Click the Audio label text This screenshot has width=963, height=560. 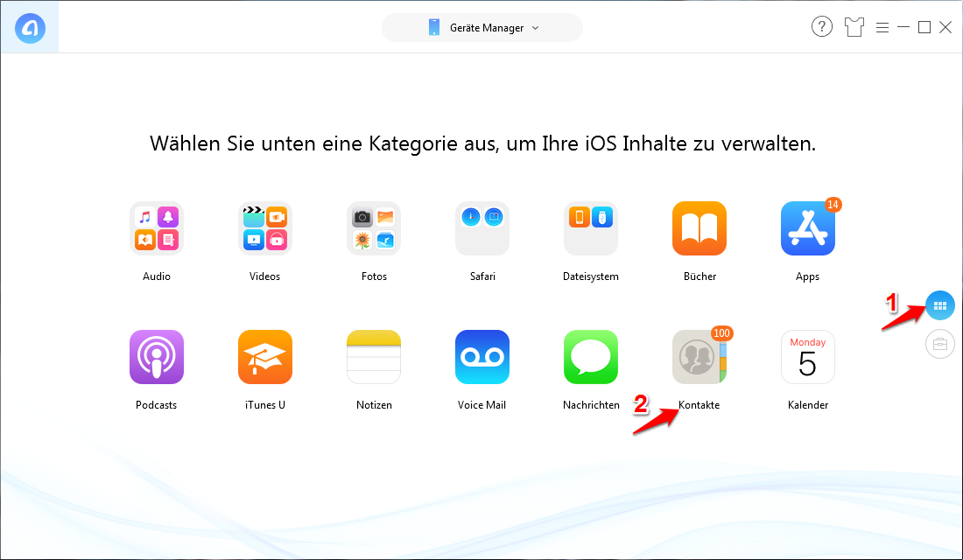[157, 276]
